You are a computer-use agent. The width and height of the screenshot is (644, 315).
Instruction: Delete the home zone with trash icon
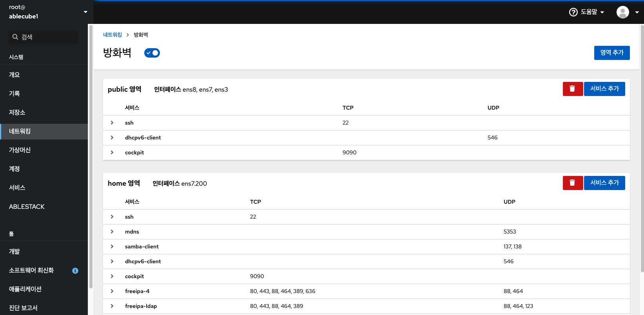pyautogui.click(x=573, y=183)
